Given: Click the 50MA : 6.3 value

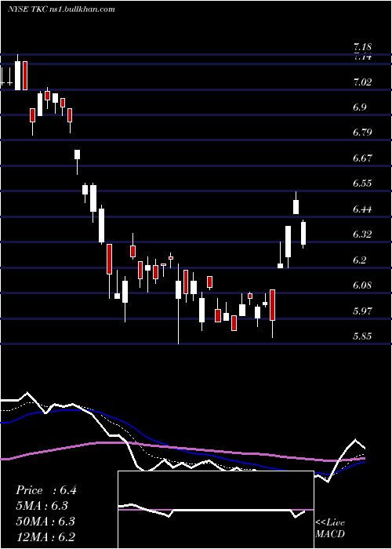Looking at the screenshot, I should point(45,522).
